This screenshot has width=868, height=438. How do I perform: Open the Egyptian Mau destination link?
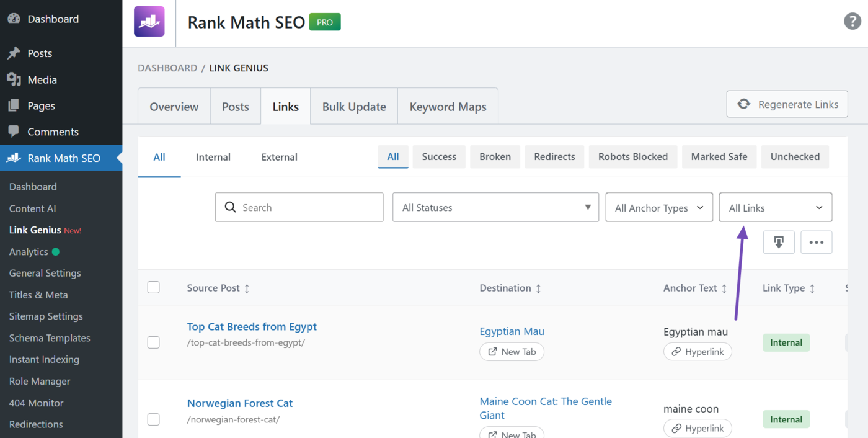511,331
